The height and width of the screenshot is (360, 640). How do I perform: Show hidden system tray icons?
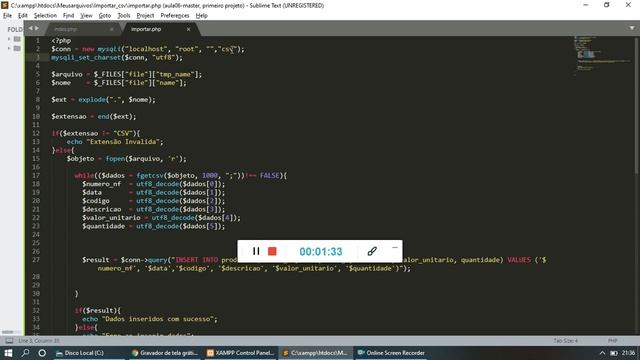[x=602, y=353]
